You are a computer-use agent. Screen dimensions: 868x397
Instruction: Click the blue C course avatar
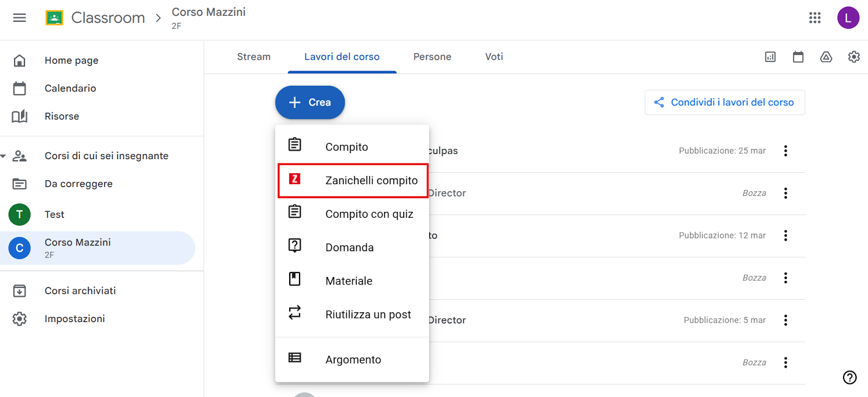(20, 248)
